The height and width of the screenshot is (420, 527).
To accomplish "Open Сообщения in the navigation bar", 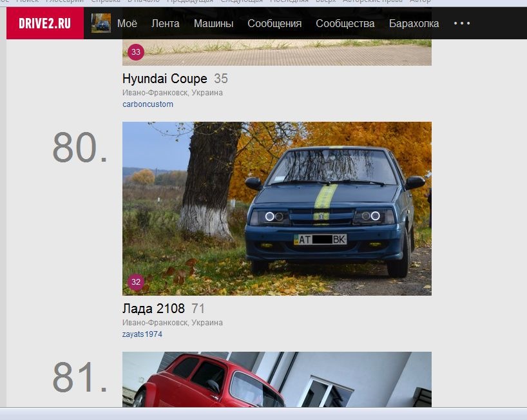I will 274,24.
